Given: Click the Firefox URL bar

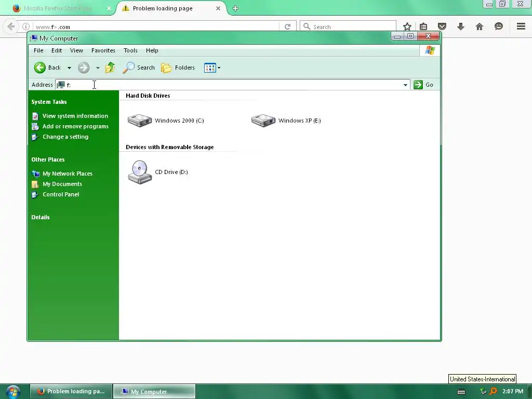Looking at the screenshot, I should (x=156, y=27).
